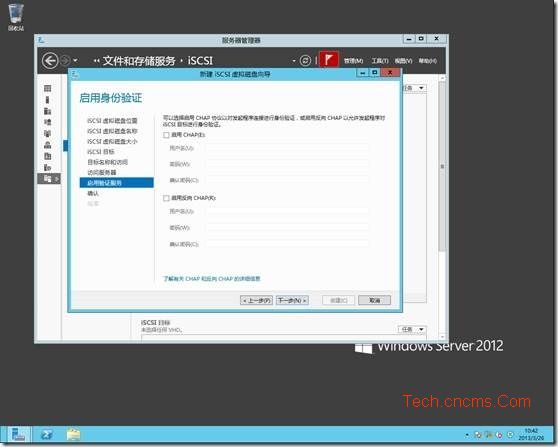The width and height of the screenshot is (558, 447).
Task: Click the 文件和存储服务 breadcrumb
Action: pos(139,61)
